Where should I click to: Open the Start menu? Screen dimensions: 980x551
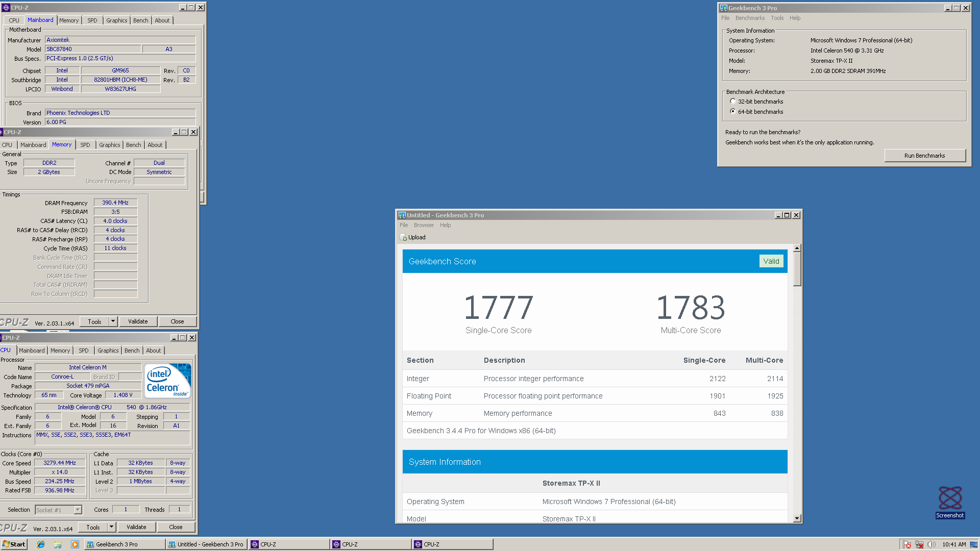[14, 544]
